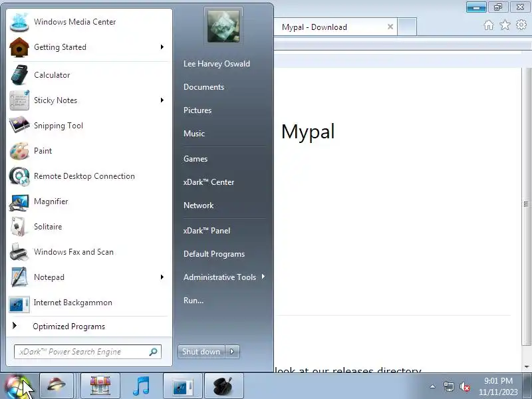Launch the Snipping Tool icon
The height and width of the screenshot is (399, 532).
tap(19, 126)
